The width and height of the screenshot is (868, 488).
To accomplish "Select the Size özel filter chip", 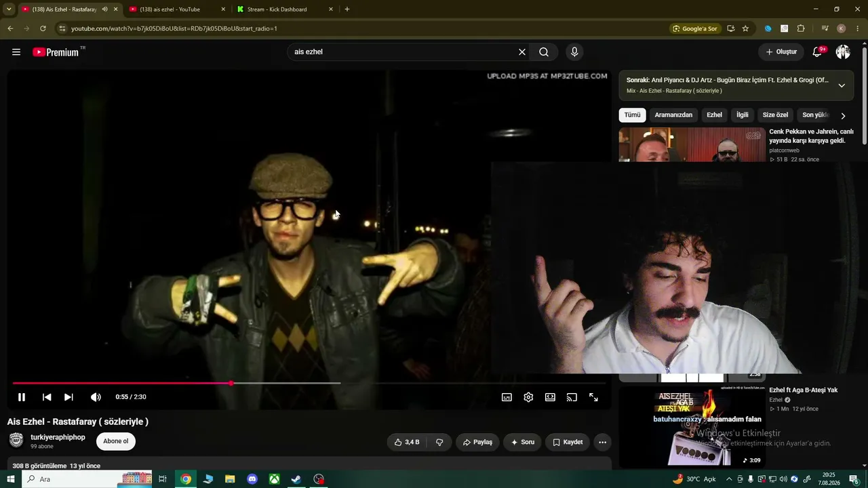I will click(775, 115).
